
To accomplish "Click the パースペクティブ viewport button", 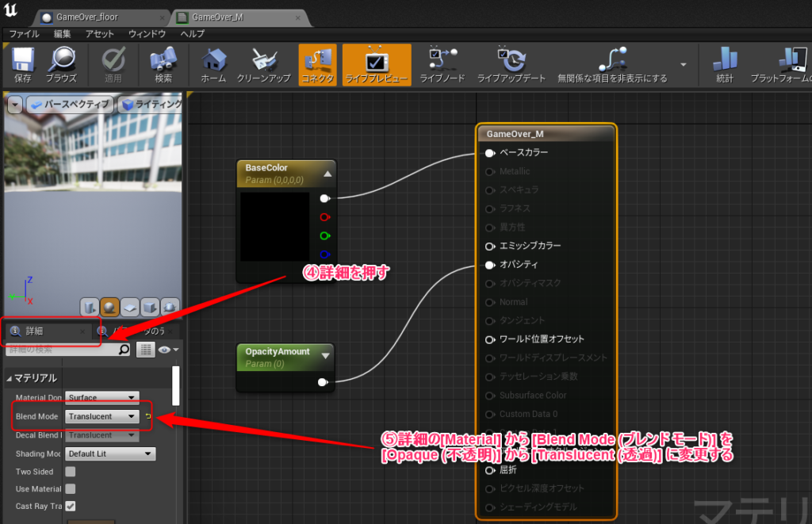I will 70,105.
